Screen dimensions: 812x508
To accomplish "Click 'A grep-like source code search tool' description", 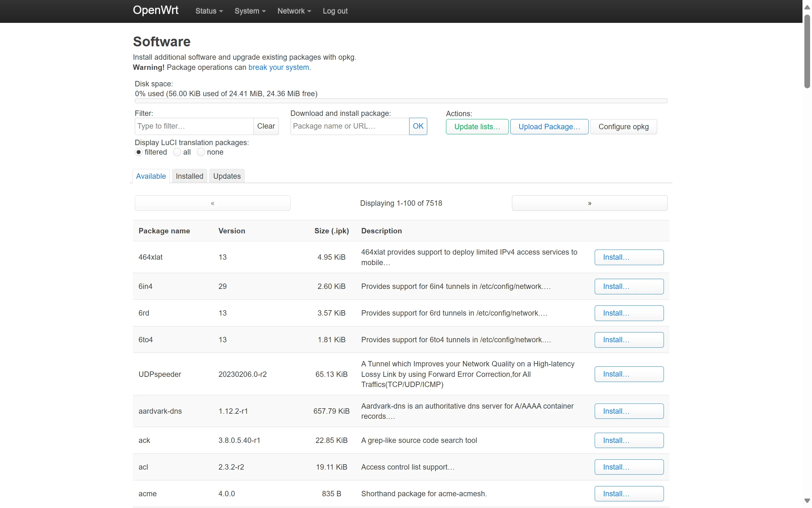I will click(419, 440).
